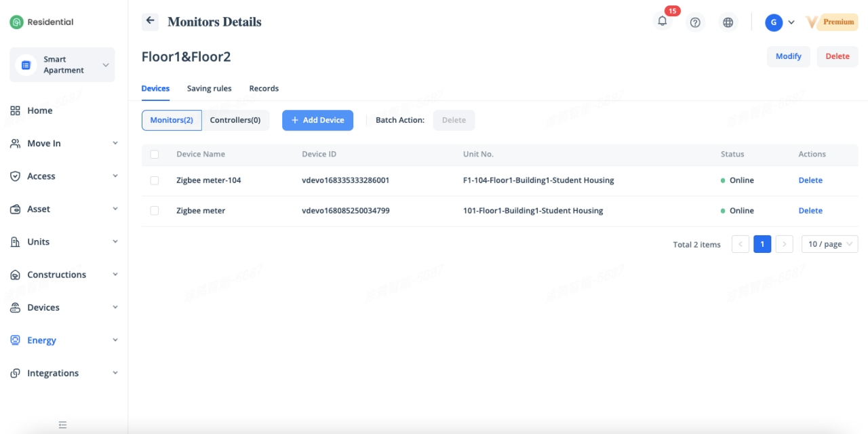Open the Records tab
The height and width of the screenshot is (434, 868).
(264, 89)
